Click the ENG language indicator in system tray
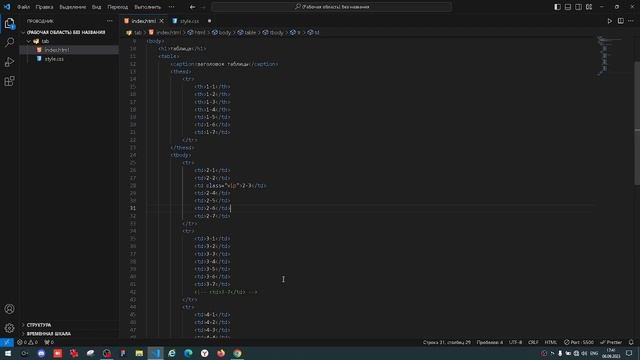The image size is (640, 360). (x=594, y=353)
